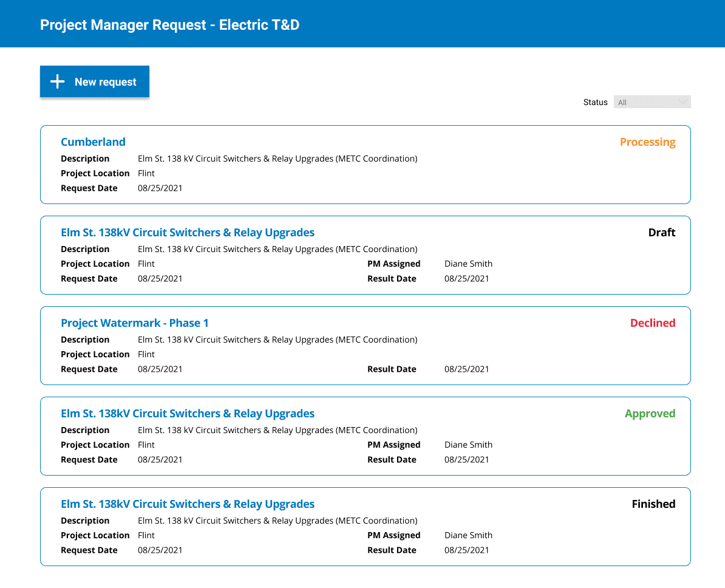This screenshot has height=588, width=725.
Task: Click the Approved status label
Action: pos(650,414)
